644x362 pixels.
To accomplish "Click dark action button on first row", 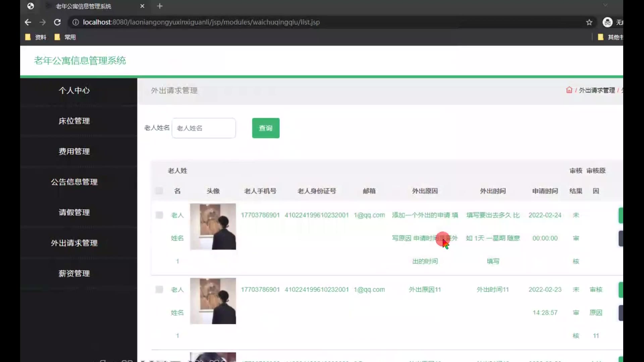I will (621, 239).
